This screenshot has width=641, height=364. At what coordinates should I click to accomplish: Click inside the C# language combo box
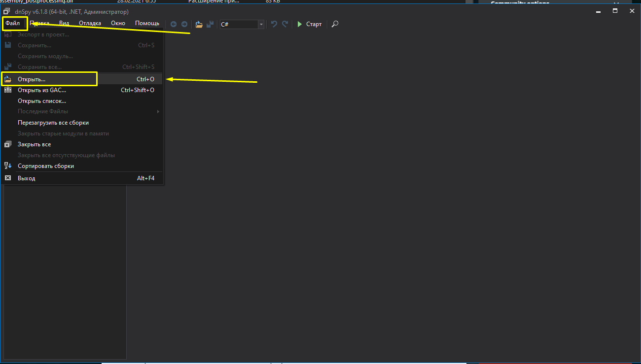[239, 24]
